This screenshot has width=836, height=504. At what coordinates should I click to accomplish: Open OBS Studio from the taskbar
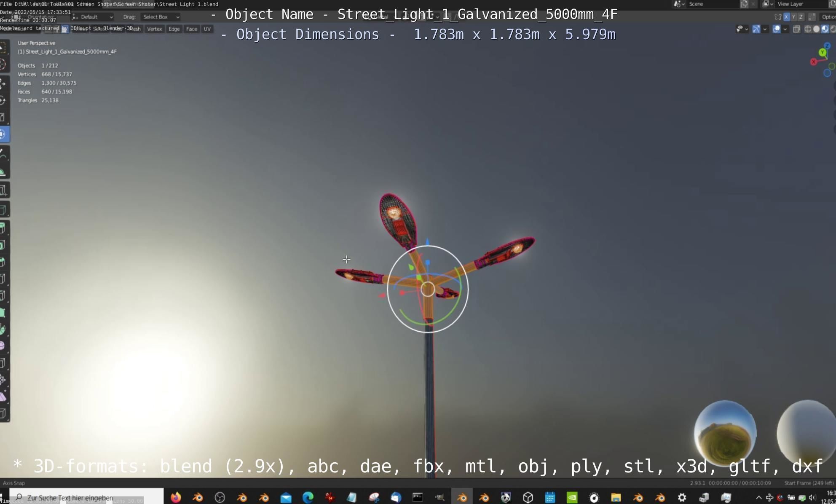220,498
